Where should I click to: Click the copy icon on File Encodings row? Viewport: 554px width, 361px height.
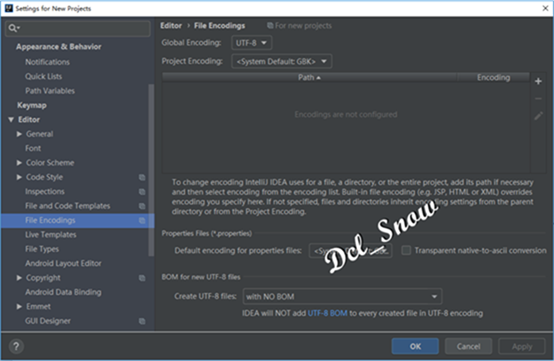point(142,220)
